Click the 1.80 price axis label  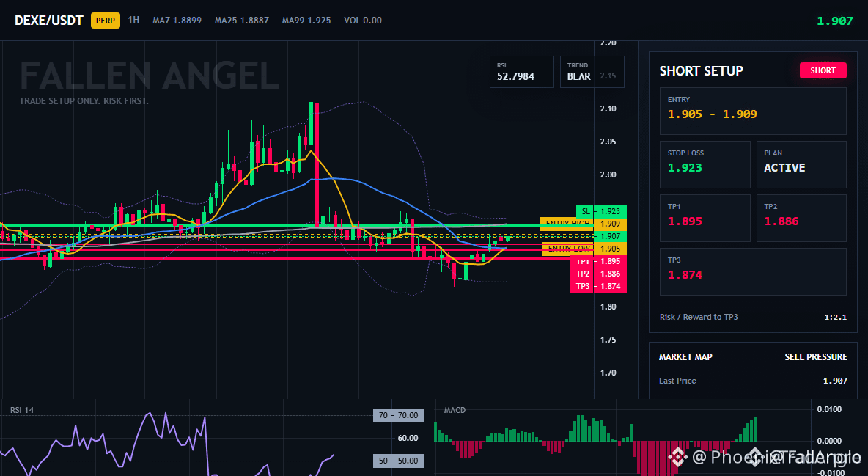608,307
